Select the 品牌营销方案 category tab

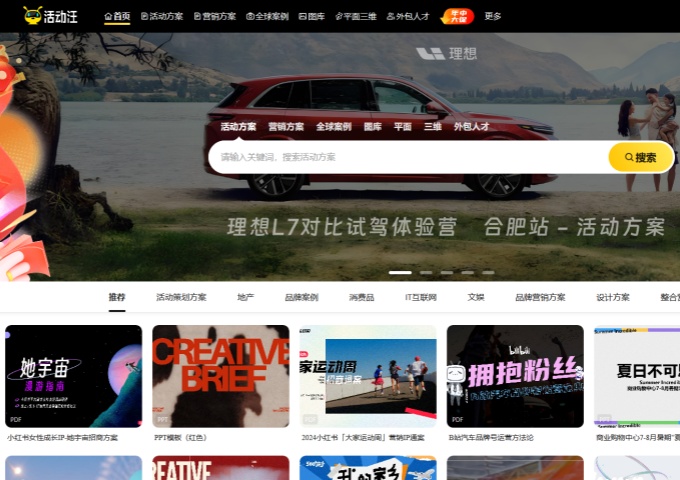(x=540, y=297)
